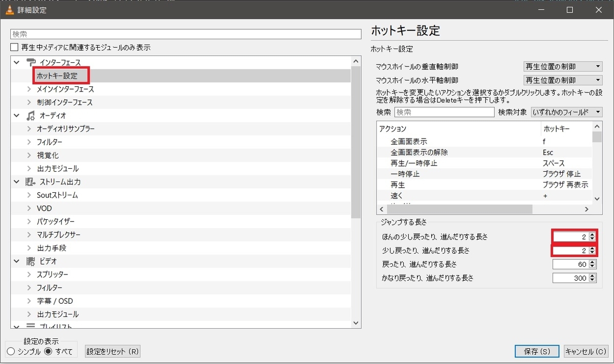Select マルチプレクサー tree item
The image size is (614, 364).
(58, 235)
